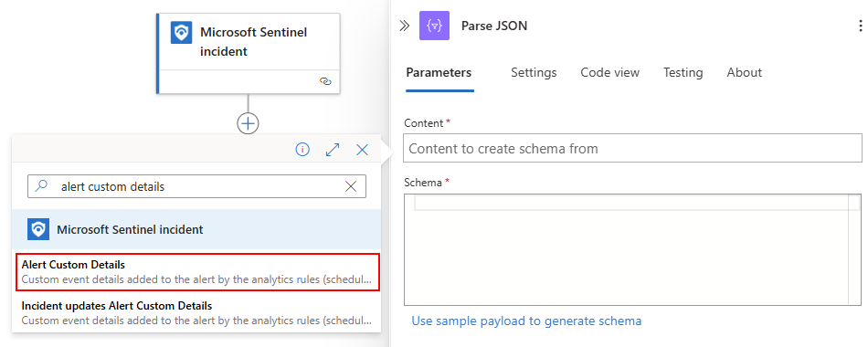Screen dimensions: 868x347
Task: Click the plus button to add a step
Action: pos(248,123)
